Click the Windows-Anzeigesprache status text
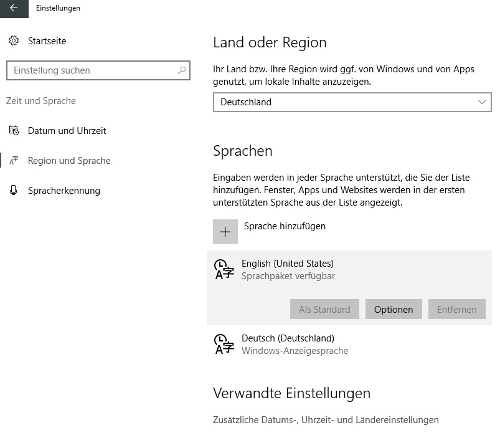Screen dimensions: 500x448 click(295, 351)
